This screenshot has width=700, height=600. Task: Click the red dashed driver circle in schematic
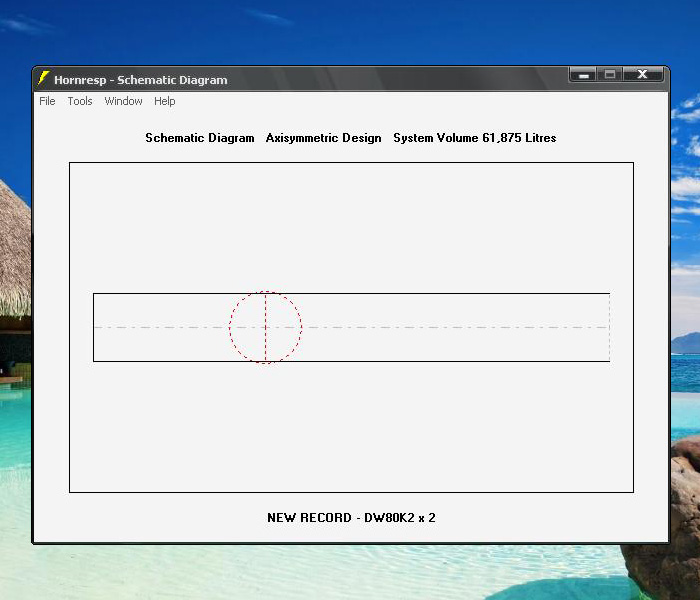266,327
